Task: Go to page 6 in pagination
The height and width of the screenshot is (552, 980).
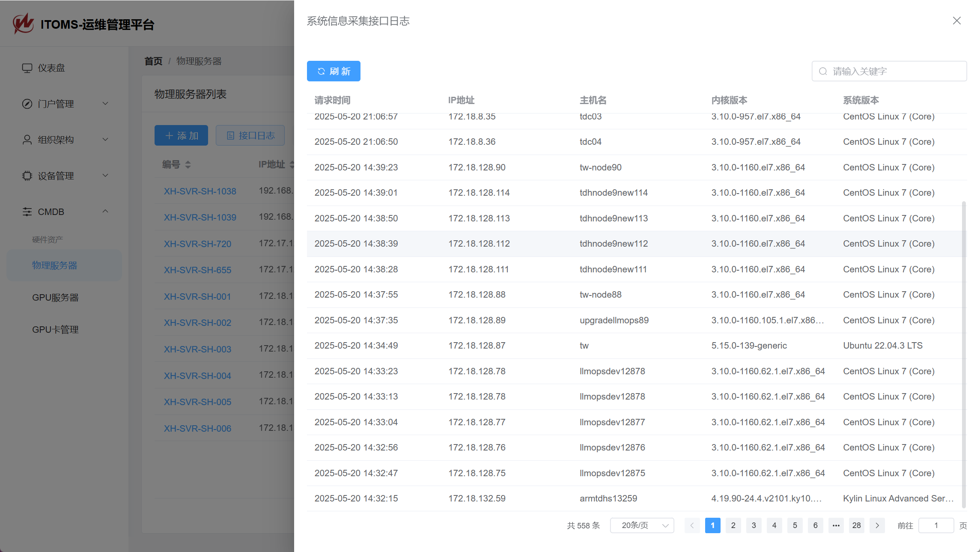Action: point(815,525)
